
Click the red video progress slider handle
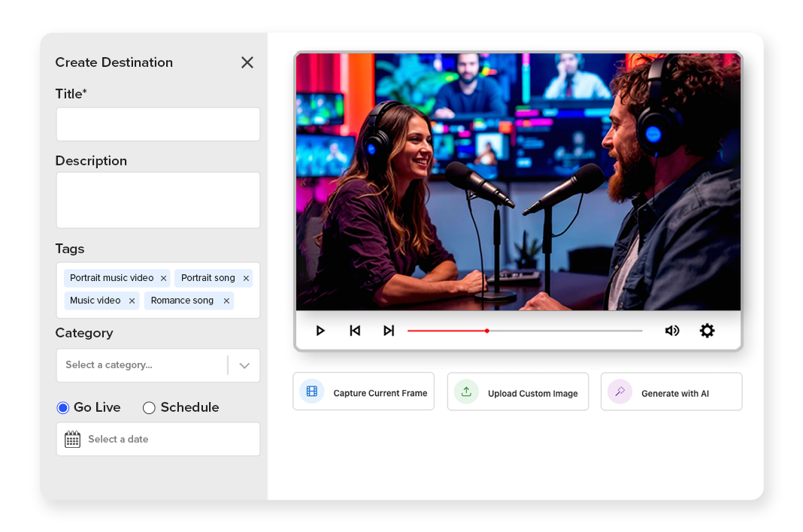click(487, 331)
